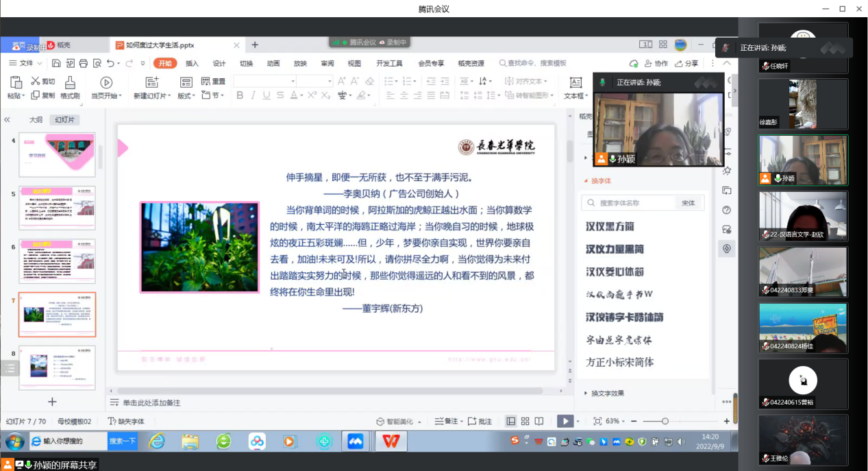Click the Undo arrow icon
The image size is (868, 471).
pyautogui.click(x=111, y=63)
